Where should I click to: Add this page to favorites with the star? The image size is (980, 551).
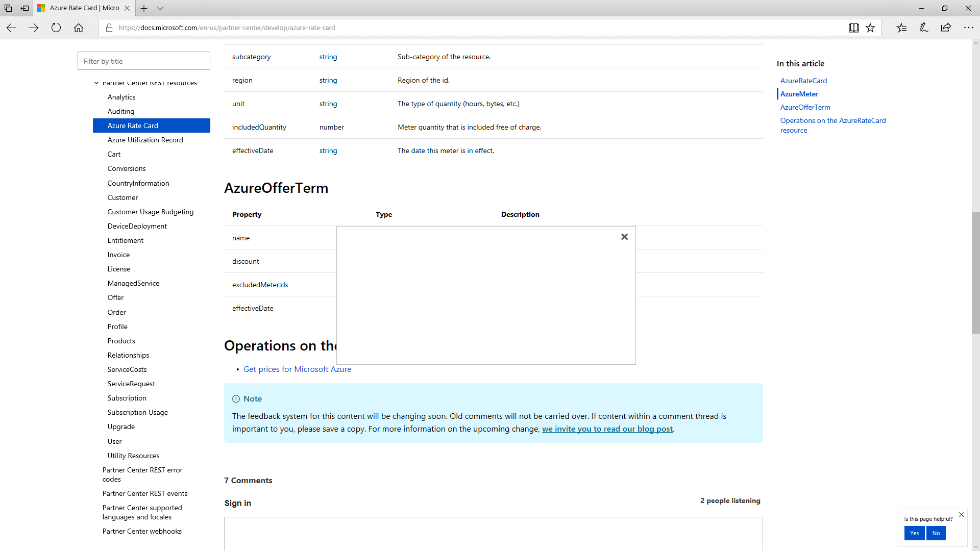[x=870, y=28]
